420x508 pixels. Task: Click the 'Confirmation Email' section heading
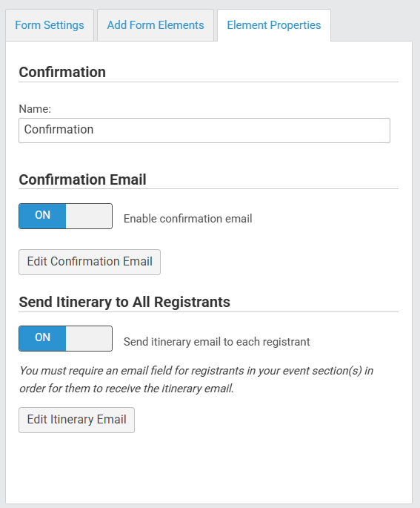tap(82, 179)
